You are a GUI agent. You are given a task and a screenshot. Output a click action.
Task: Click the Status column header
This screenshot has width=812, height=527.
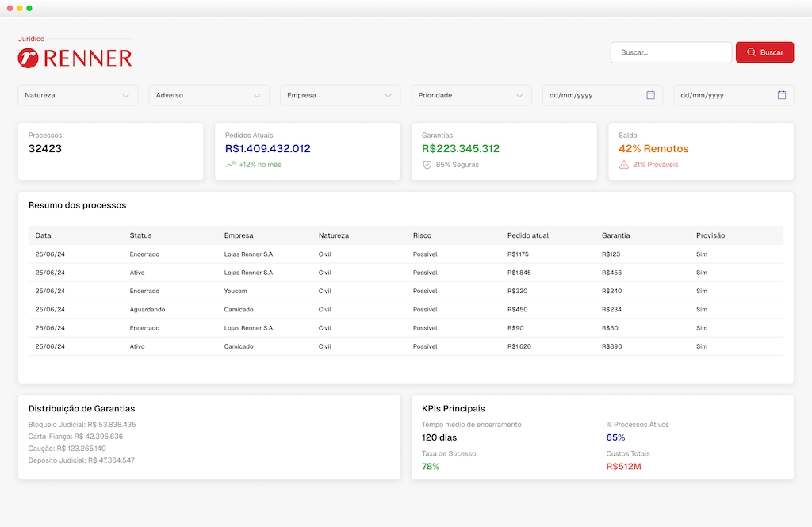pos(140,235)
